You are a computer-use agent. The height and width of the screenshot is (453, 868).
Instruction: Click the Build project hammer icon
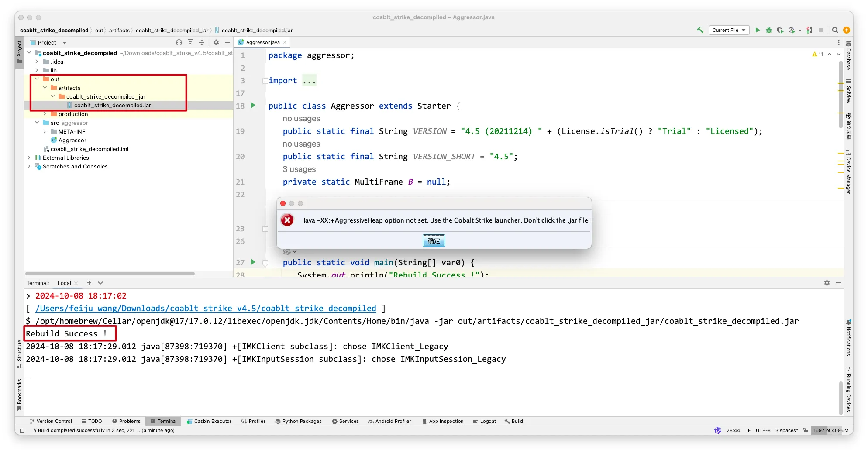coord(700,30)
